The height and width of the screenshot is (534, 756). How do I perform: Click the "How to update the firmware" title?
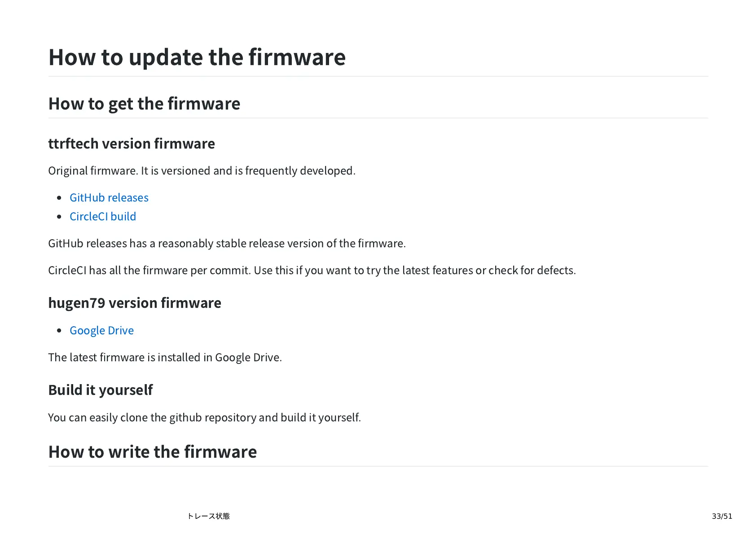point(197,57)
